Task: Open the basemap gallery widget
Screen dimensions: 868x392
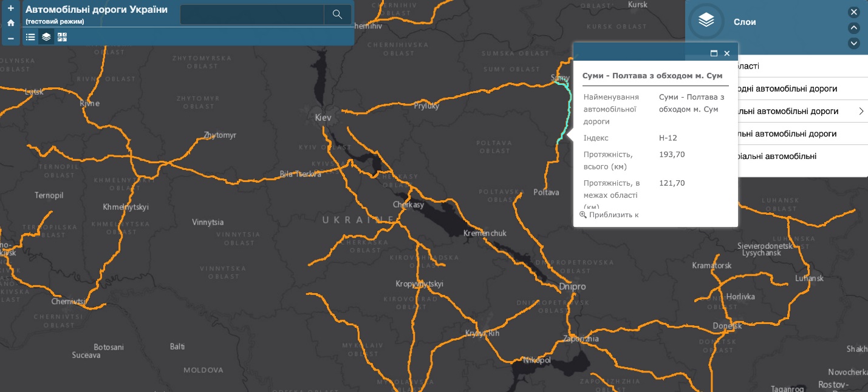Action: point(62,37)
